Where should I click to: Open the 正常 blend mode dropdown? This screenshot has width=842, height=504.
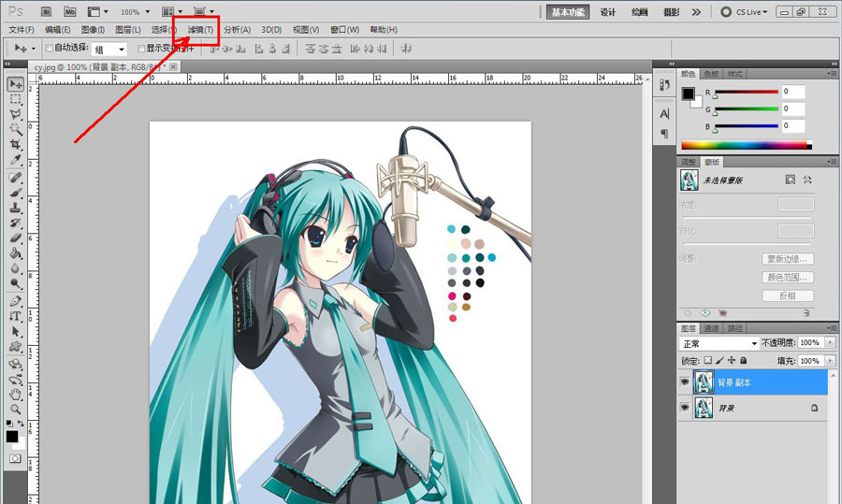pos(719,343)
